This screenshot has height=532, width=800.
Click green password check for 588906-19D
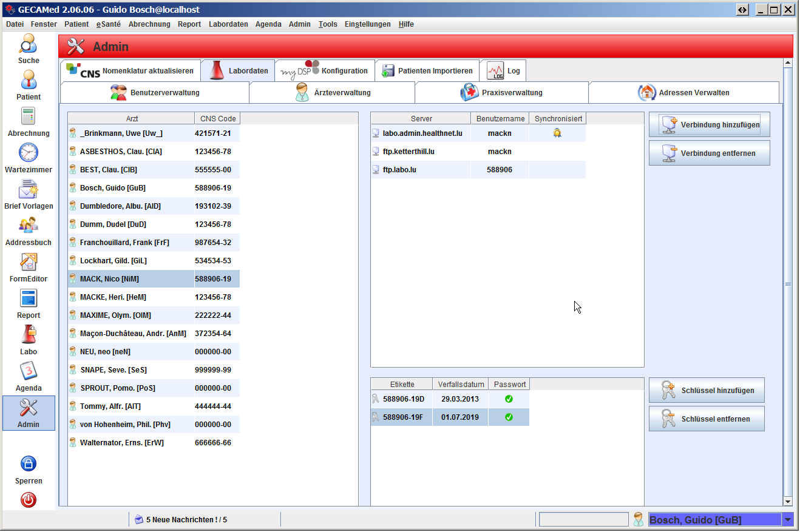point(509,399)
